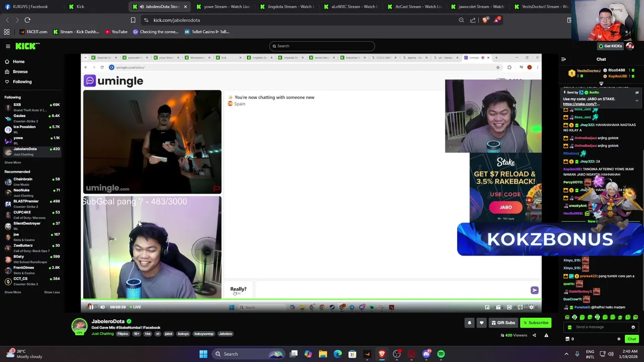Viewport: 644px width, 362px height.
Task: Mute the stream volume icon
Action: (102, 307)
